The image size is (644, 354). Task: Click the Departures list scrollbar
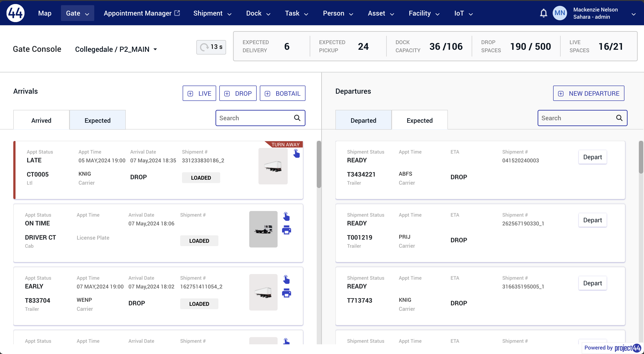coord(641,157)
